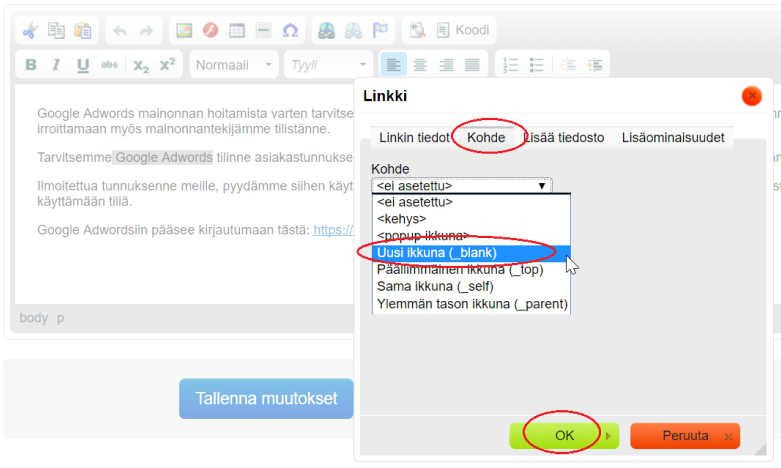Open the Lisäominaisuudet tab
The width and height of the screenshot is (781, 468).
point(672,137)
